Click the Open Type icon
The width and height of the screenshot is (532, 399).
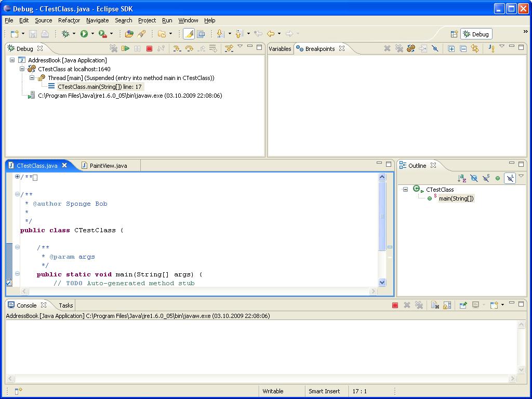tap(129, 34)
